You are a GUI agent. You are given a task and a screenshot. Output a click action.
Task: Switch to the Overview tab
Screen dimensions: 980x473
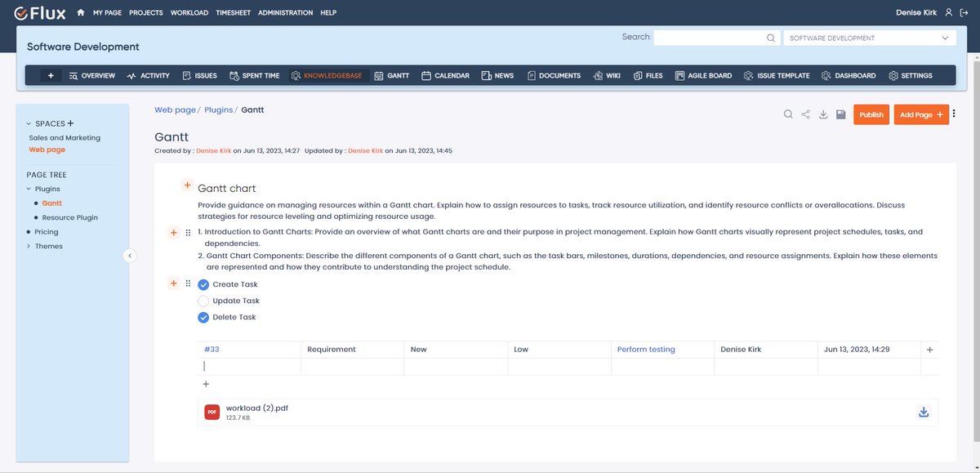pos(91,75)
